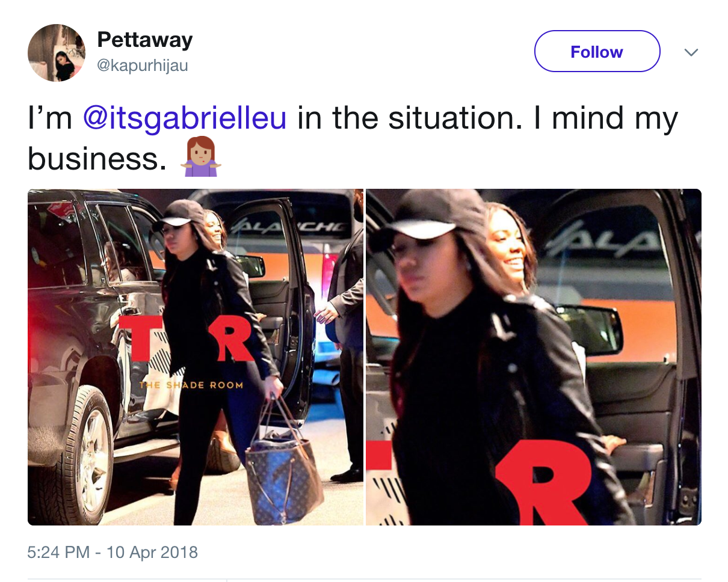Expand the tweet options chevron
This screenshot has height=582, width=728.
691,52
